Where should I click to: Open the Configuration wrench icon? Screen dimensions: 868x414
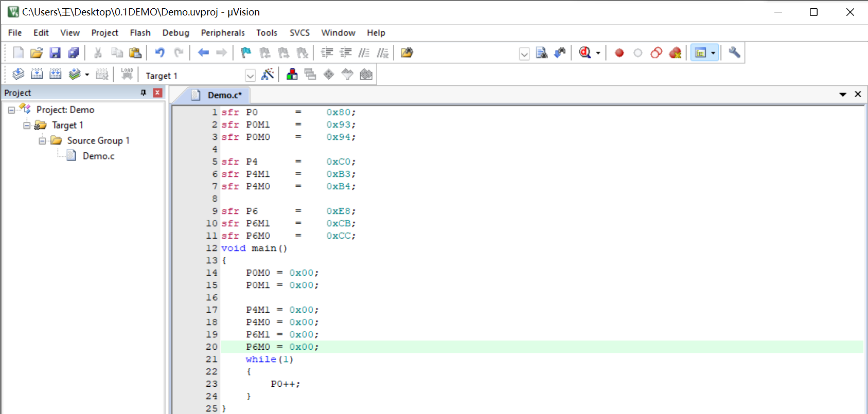click(734, 52)
